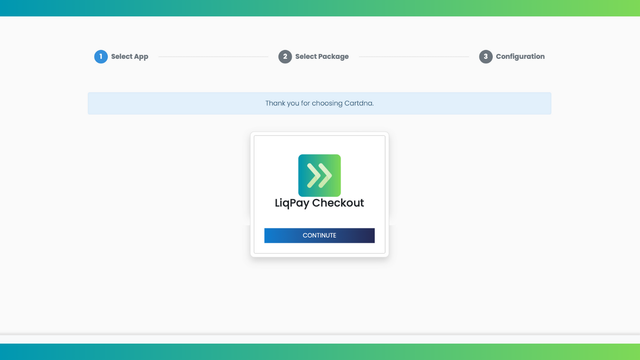Image resolution: width=640 pixels, height=360 pixels.
Task: Open the Select App step label
Action: tap(129, 57)
